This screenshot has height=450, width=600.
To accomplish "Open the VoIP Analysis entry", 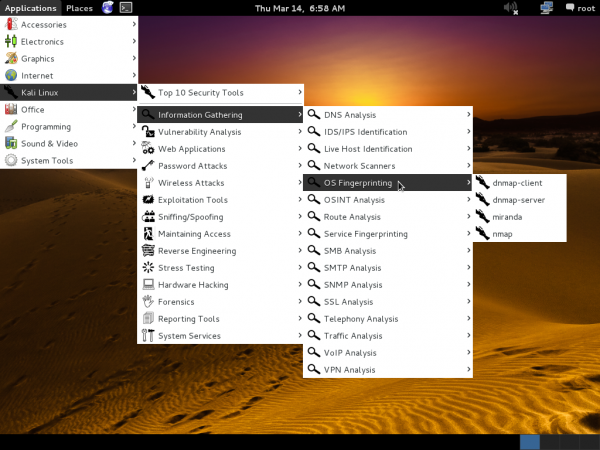I will [x=388, y=352].
